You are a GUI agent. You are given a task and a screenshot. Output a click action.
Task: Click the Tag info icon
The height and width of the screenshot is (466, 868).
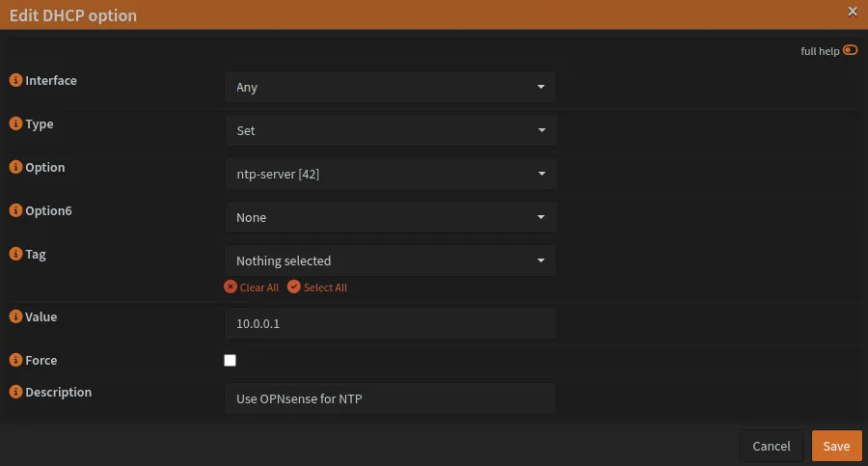click(15, 255)
